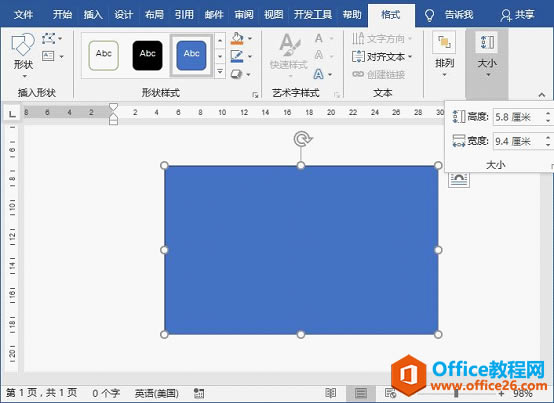This screenshot has height=403, width=554.
Task: Switch to Web Layout view
Action: coord(390,393)
